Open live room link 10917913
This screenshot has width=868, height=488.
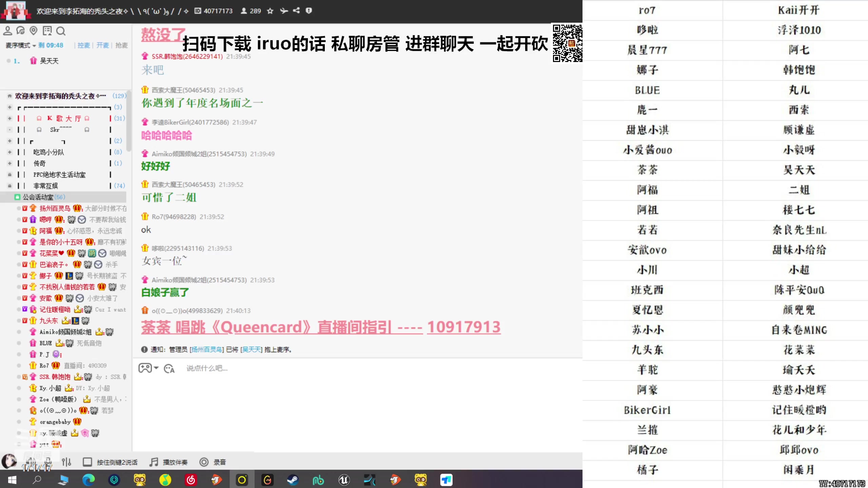pyautogui.click(x=463, y=327)
